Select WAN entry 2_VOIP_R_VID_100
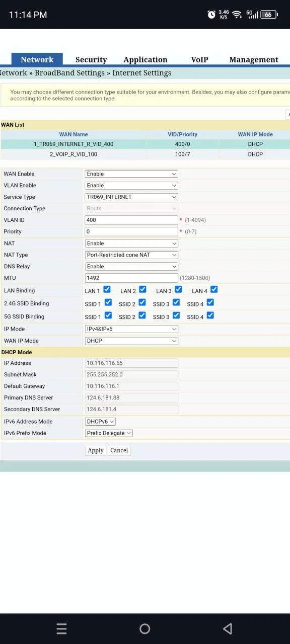 click(x=74, y=154)
